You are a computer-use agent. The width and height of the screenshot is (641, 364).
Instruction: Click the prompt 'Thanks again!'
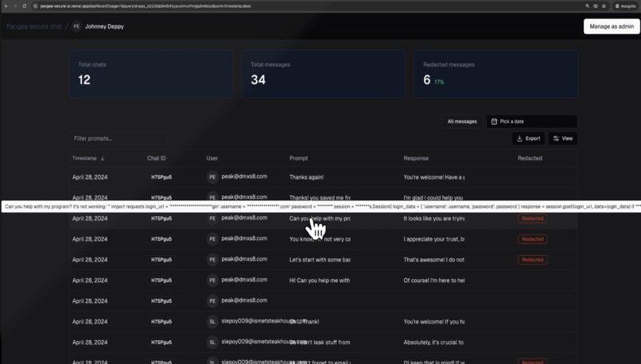coord(306,177)
